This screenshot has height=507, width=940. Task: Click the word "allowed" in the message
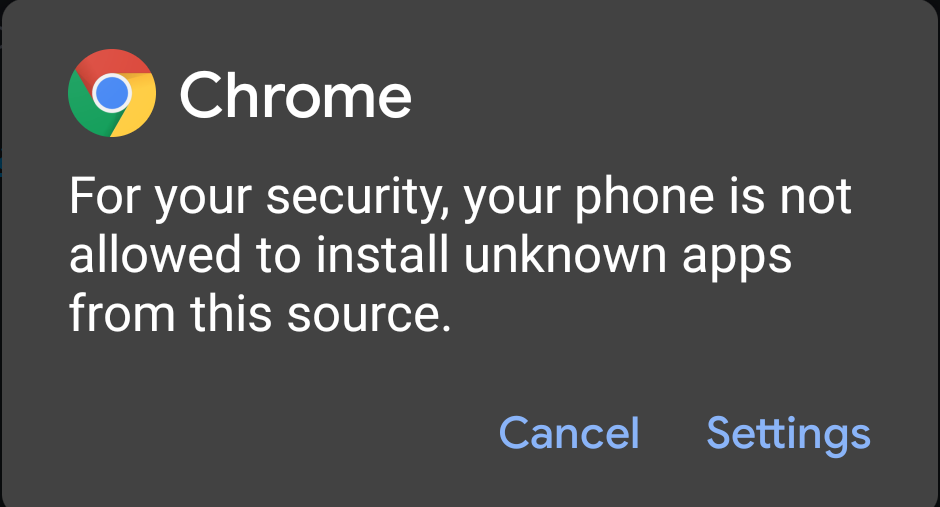[x=155, y=256]
